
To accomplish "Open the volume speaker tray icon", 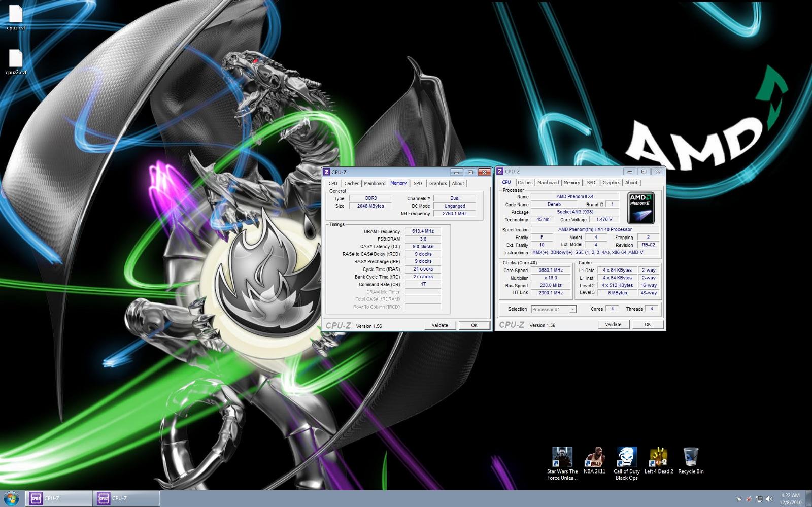I will 769,499.
